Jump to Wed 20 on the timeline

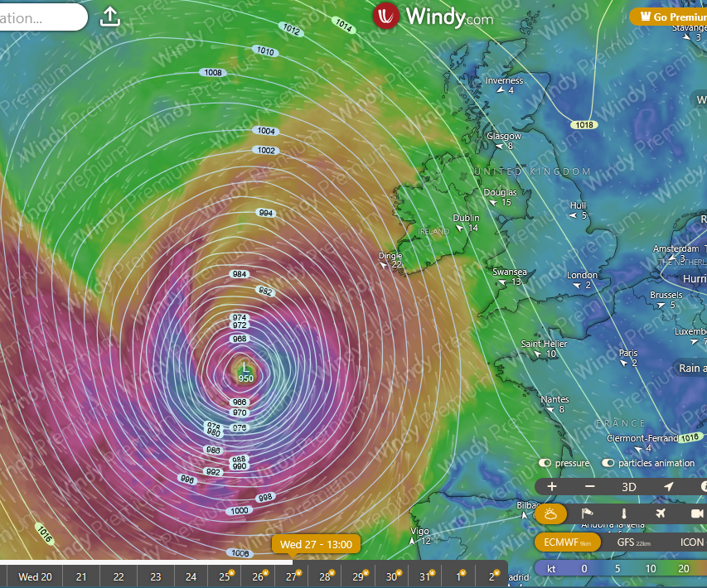(35, 576)
